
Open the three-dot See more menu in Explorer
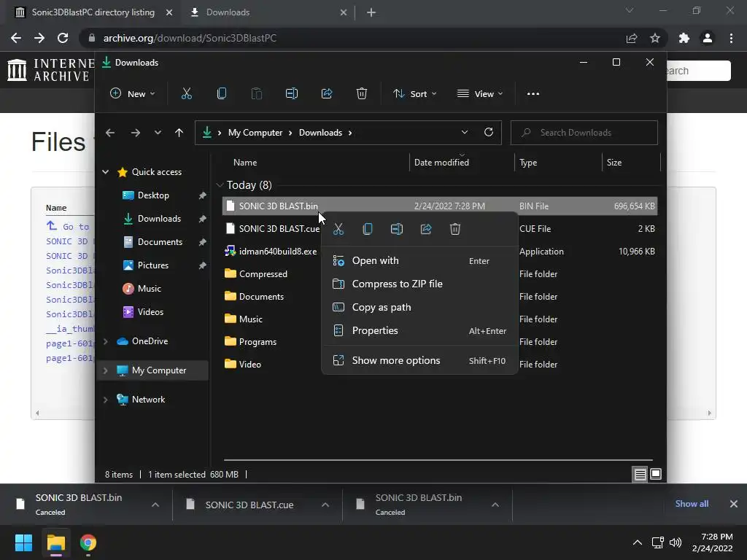[x=533, y=94]
